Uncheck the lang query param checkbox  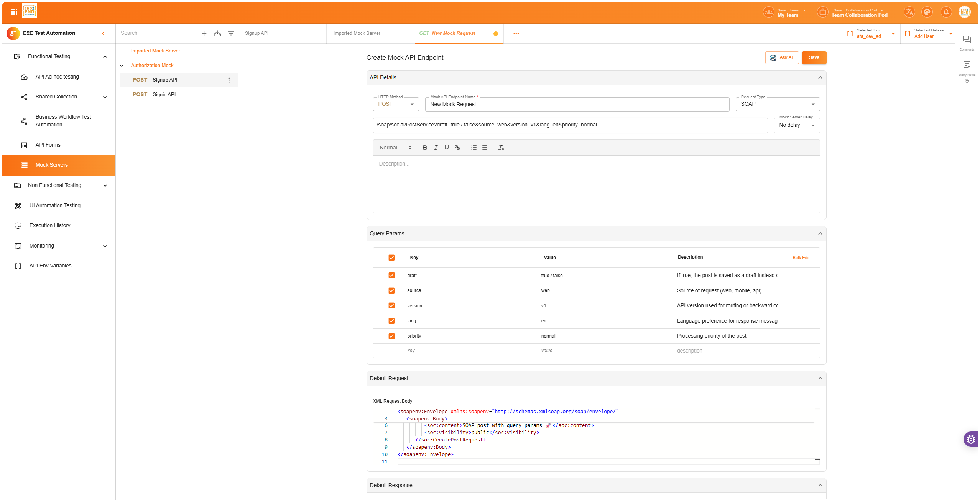pos(391,321)
